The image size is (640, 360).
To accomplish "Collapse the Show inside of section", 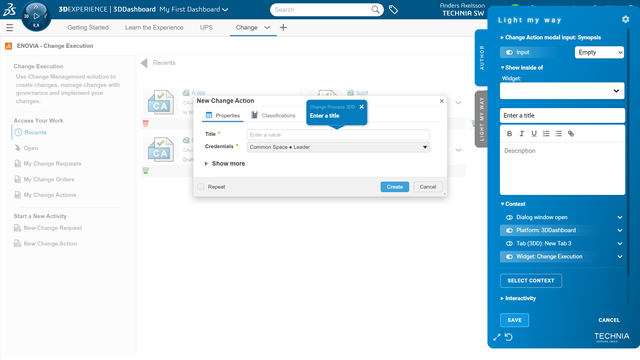I will 522,68.
